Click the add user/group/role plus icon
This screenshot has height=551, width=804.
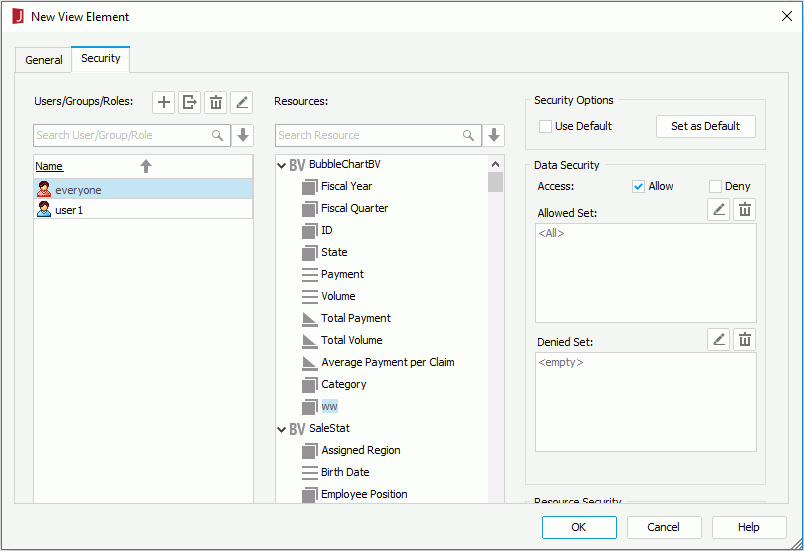164,102
